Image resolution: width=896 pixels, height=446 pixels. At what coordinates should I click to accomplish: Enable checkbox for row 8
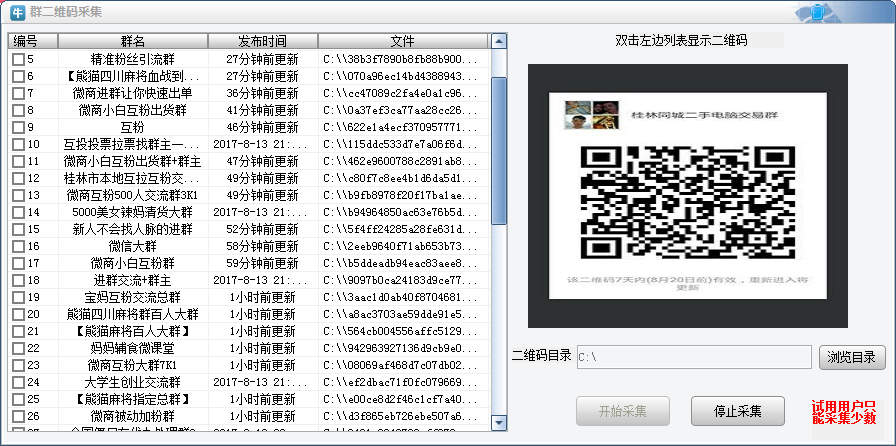19,110
